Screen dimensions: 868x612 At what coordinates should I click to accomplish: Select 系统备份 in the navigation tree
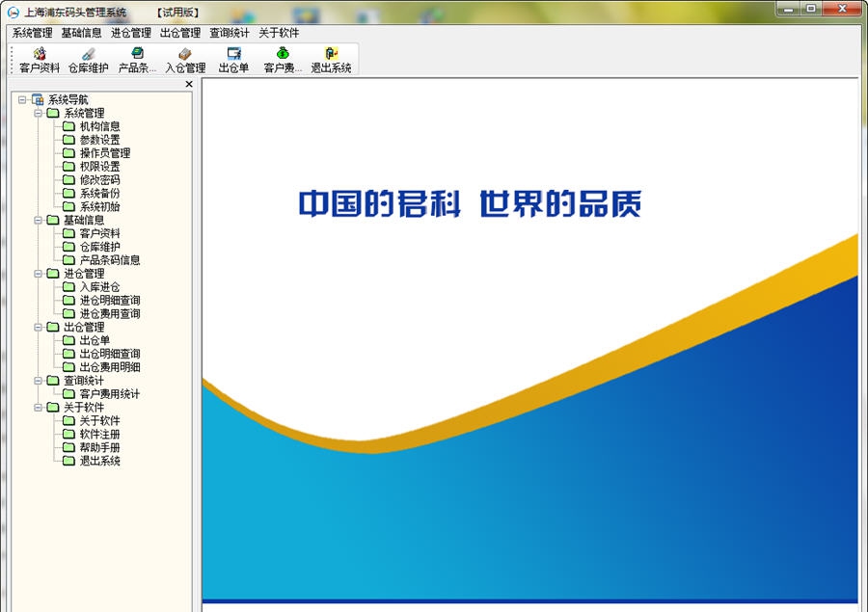click(99, 193)
